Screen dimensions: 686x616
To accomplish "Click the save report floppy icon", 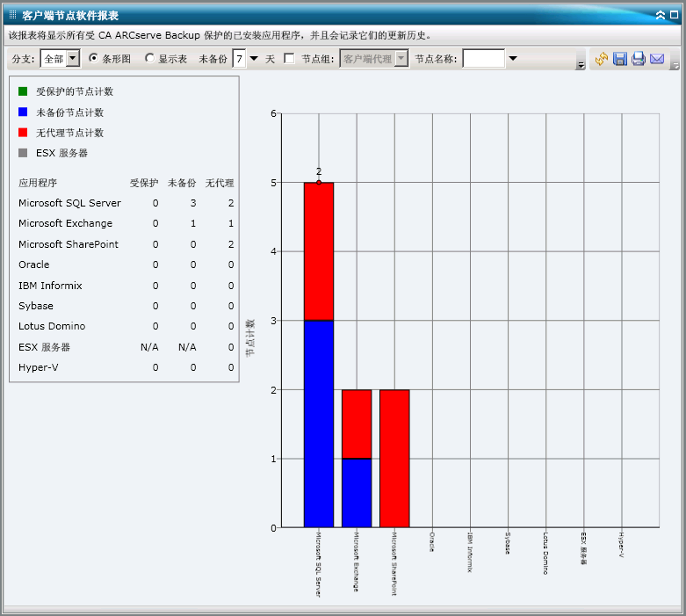I will (620, 59).
